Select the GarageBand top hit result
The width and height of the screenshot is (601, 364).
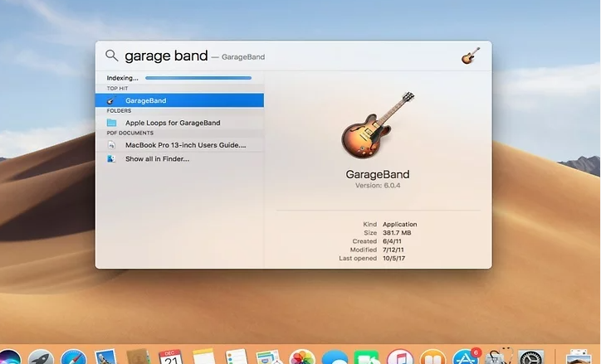click(179, 100)
